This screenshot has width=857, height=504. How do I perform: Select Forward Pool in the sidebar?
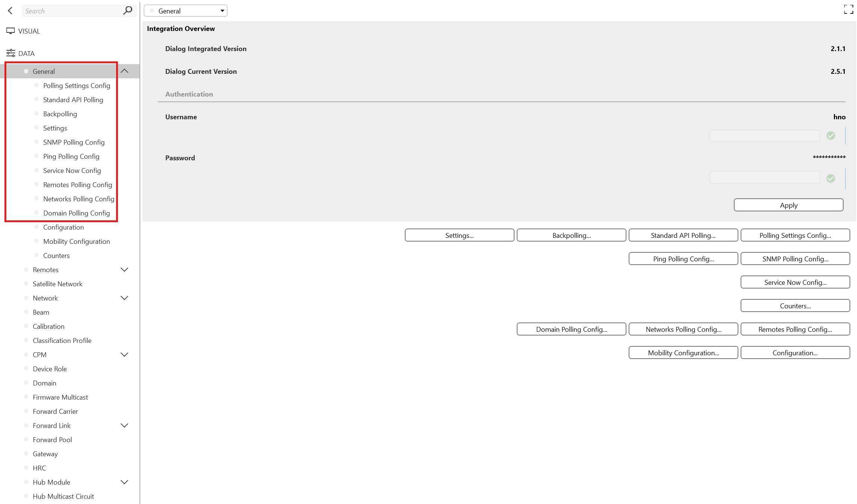click(52, 440)
